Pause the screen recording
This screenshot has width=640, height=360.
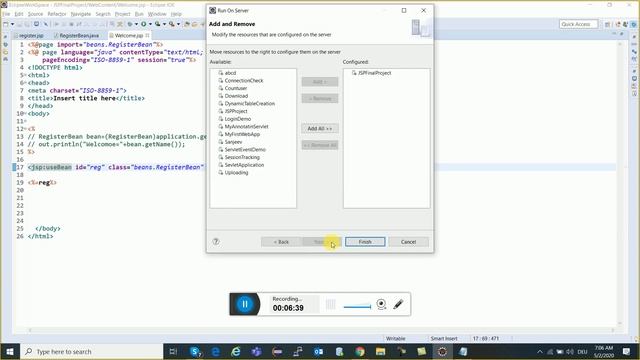click(245, 304)
